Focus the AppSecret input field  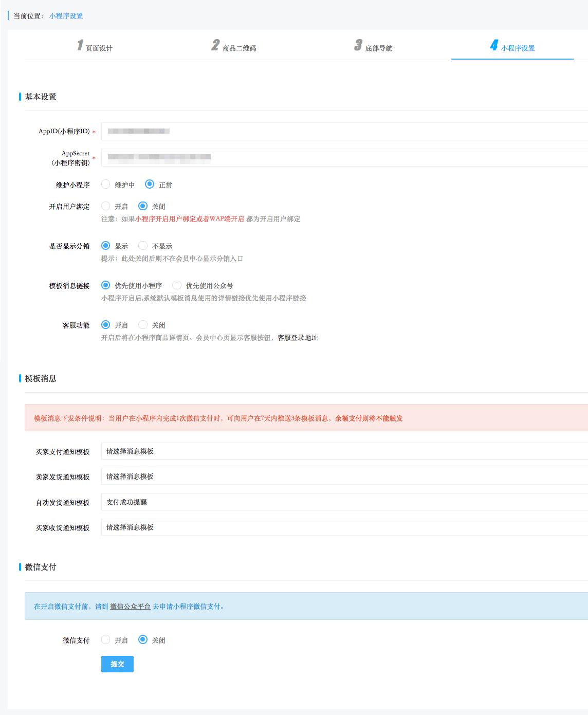coord(344,157)
